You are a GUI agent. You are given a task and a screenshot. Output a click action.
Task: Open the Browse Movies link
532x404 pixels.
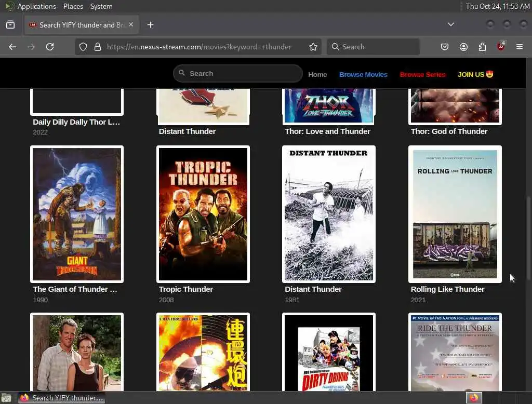(363, 74)
